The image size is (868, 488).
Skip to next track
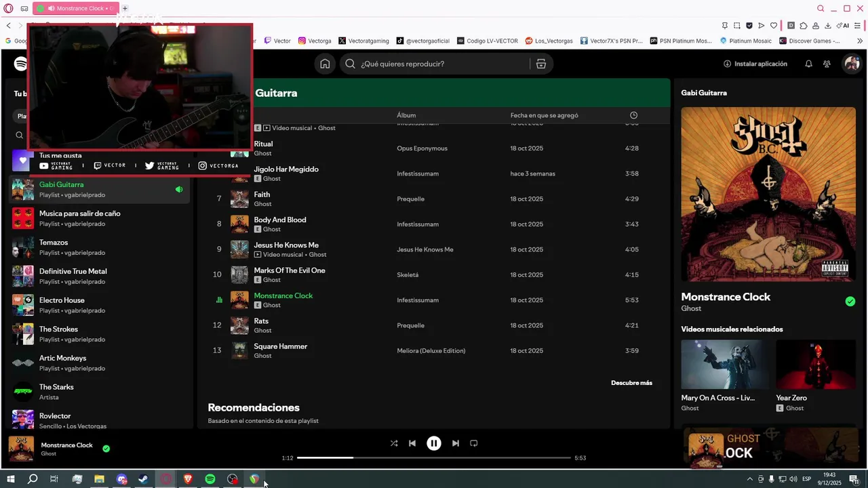coord(456,443)
